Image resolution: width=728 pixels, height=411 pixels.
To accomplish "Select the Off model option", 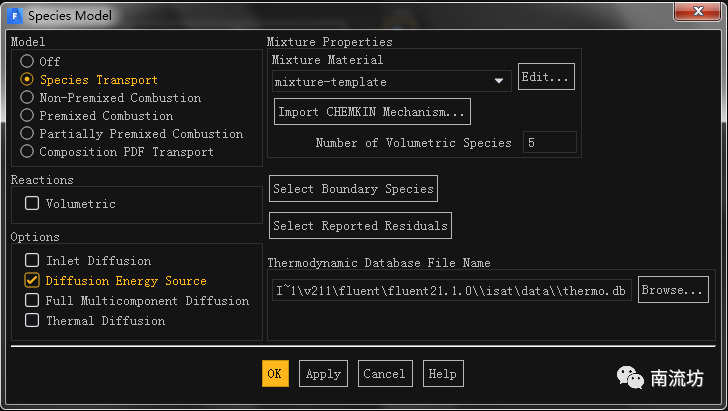I will [27, 62].
